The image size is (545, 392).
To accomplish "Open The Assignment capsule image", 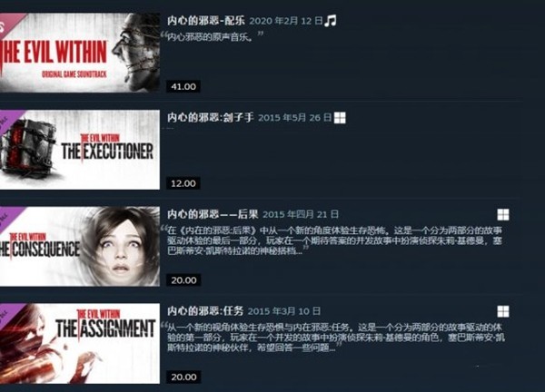I will pyautogui.click(x=80, y=343).
